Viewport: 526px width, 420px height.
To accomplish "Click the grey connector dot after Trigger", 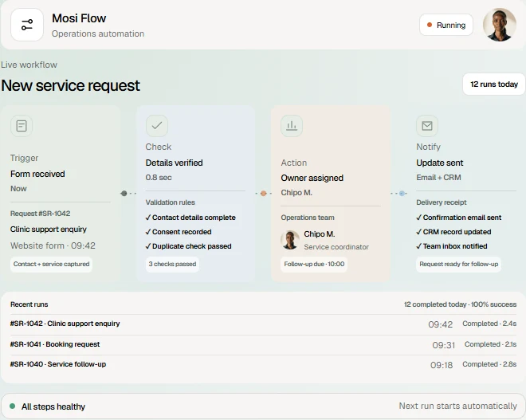I will point(124,193).
